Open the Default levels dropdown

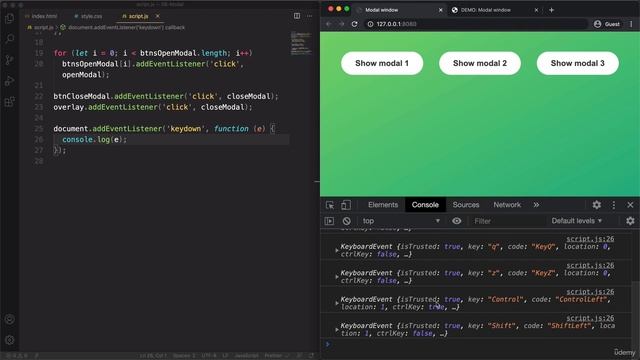[x=577, y=221]
